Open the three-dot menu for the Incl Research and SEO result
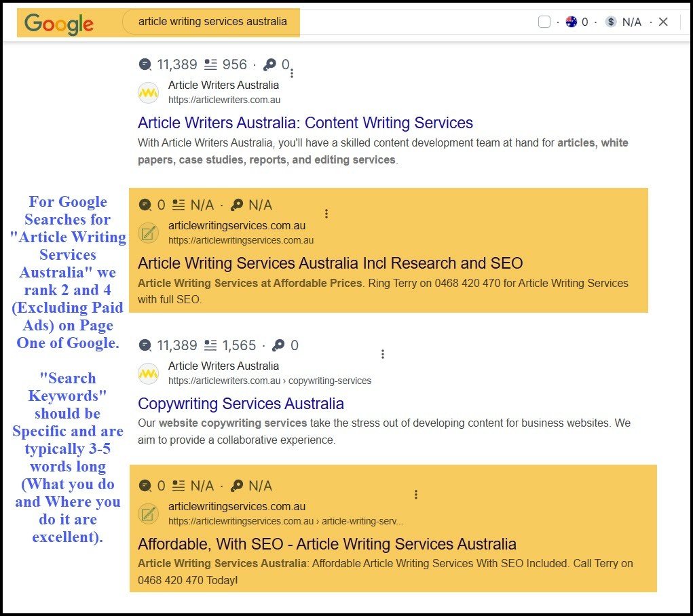Screen dimensions: 693x616 tap(326, 214)
